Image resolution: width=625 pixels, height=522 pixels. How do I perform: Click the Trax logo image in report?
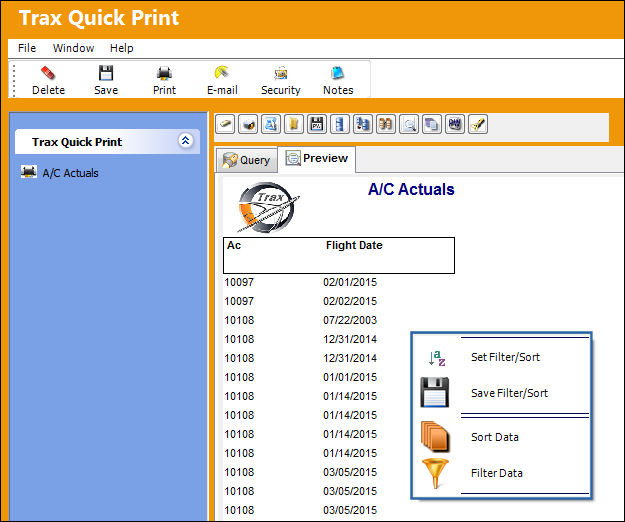[268, 207]
